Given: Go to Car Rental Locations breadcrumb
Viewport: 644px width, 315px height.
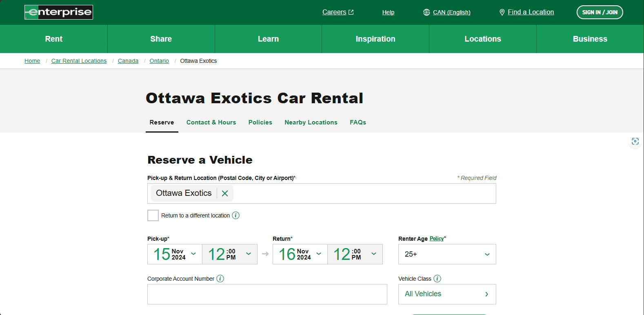Looking at the screenshot, I should [x=79, y=61].
